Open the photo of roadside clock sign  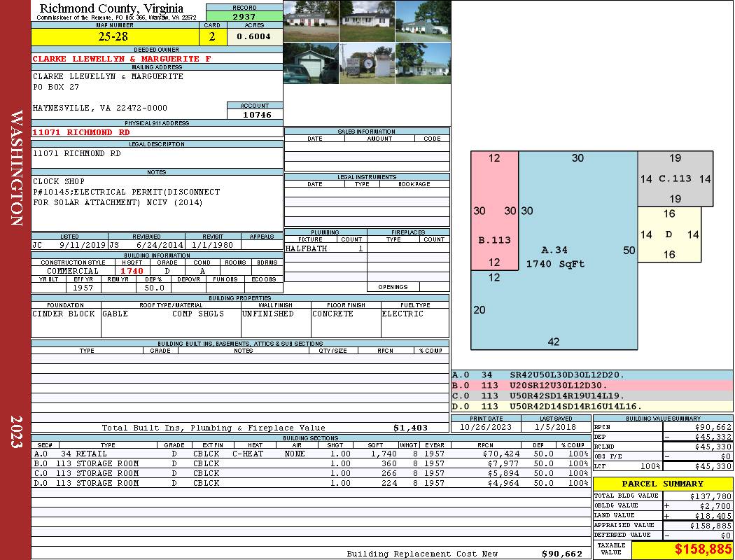point(367,63)
